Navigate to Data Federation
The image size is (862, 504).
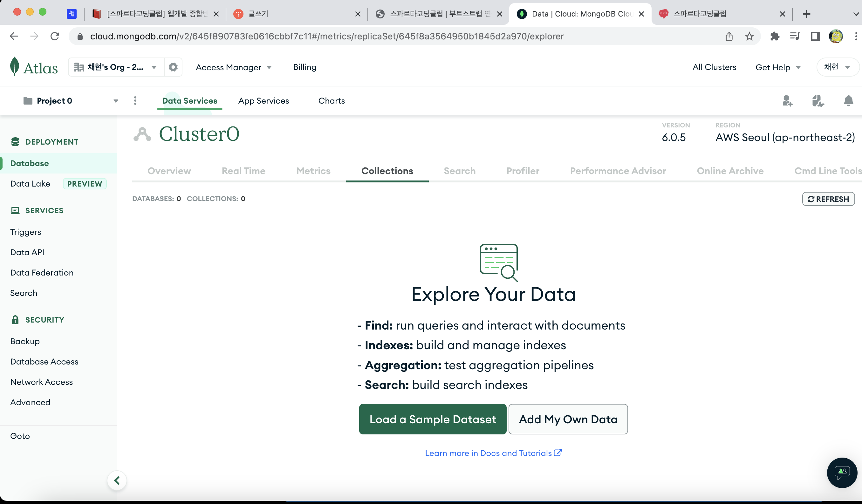tap(42, 273)
